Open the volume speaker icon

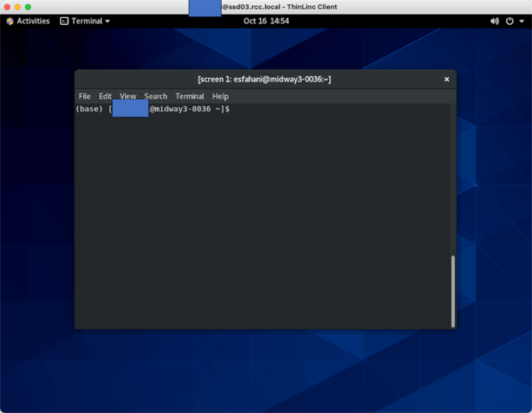[495, 20]
